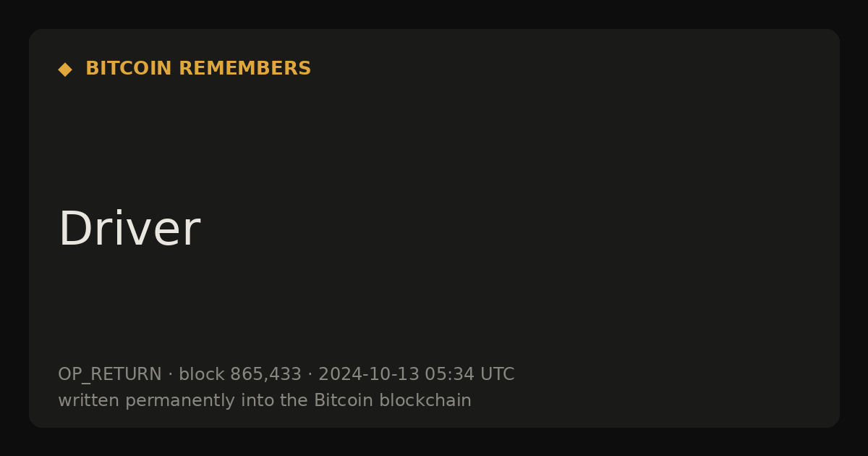
Task: Click the BITCOIN REMEMBERS header title
Action: 198,69
